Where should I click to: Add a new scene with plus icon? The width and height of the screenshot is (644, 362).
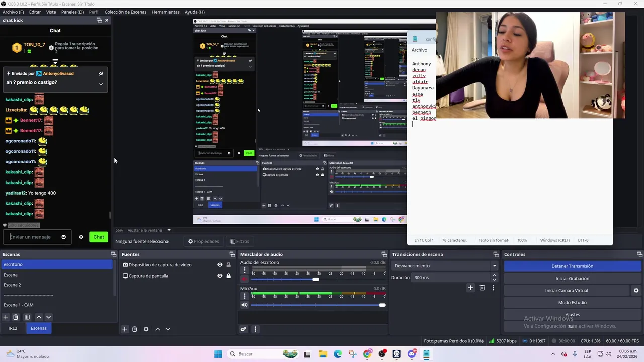click(x=6, y=317)
